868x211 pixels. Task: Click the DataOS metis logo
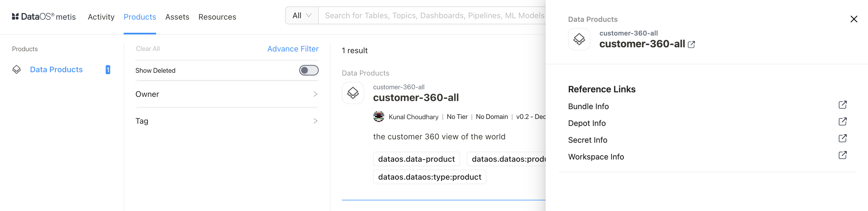click(44, 17)
